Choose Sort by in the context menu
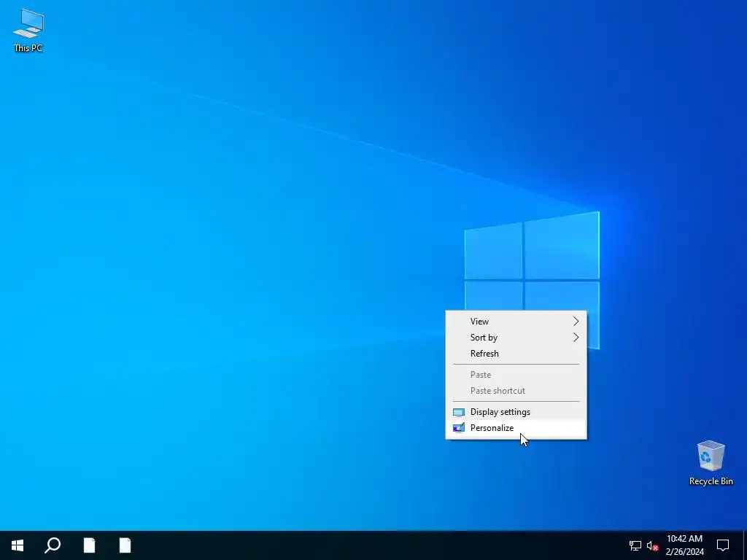 516,338
